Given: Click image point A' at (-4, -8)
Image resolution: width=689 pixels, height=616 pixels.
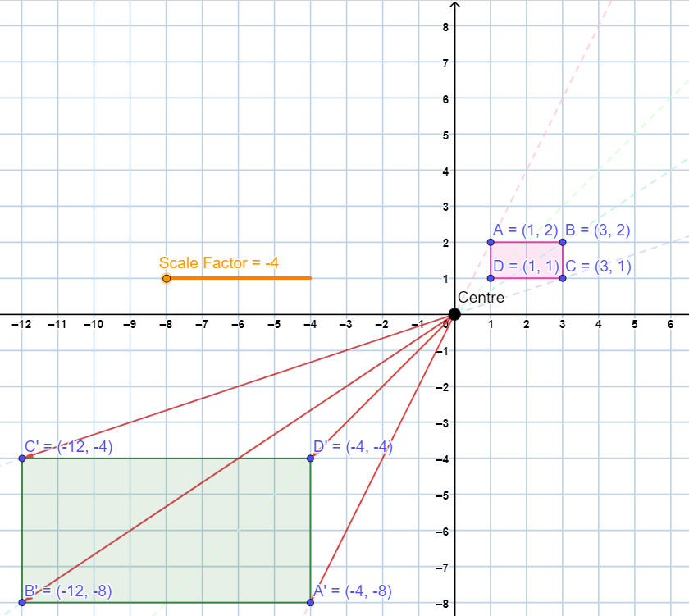Looking at the screenshot, I should click(x=310, y=602).
